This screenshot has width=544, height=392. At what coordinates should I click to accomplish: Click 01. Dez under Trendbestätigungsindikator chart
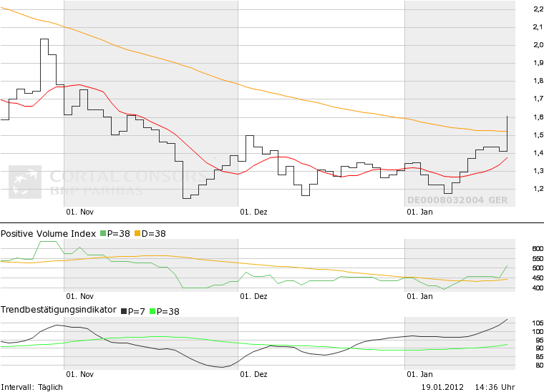pyautogui.click(x=253, y=374)
